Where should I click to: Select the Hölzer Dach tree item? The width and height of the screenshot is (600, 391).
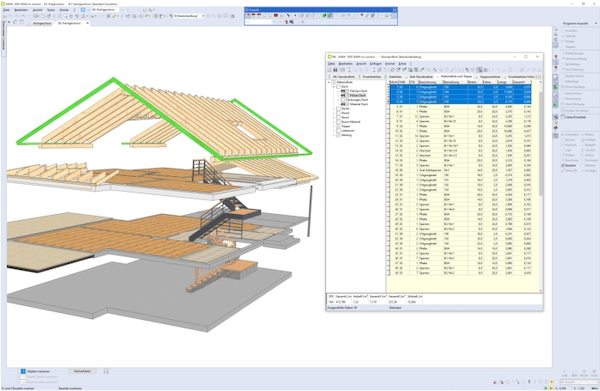(x=357, y=95)
